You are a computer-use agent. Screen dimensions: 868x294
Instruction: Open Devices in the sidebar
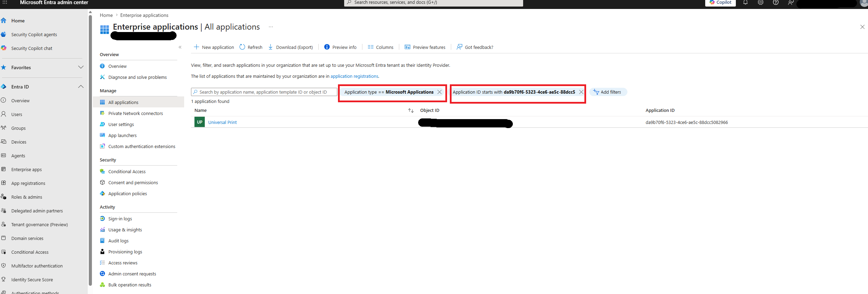click(19, 142)
